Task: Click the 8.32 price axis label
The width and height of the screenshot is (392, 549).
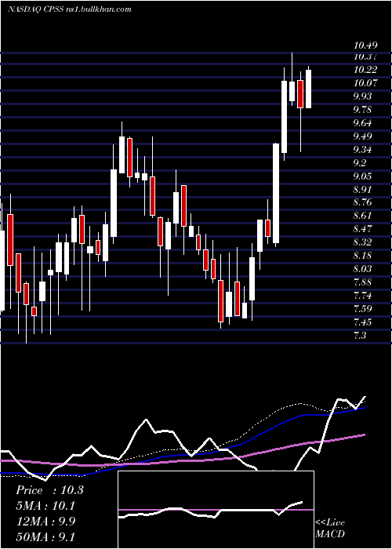Action: (x=364, y=242)
